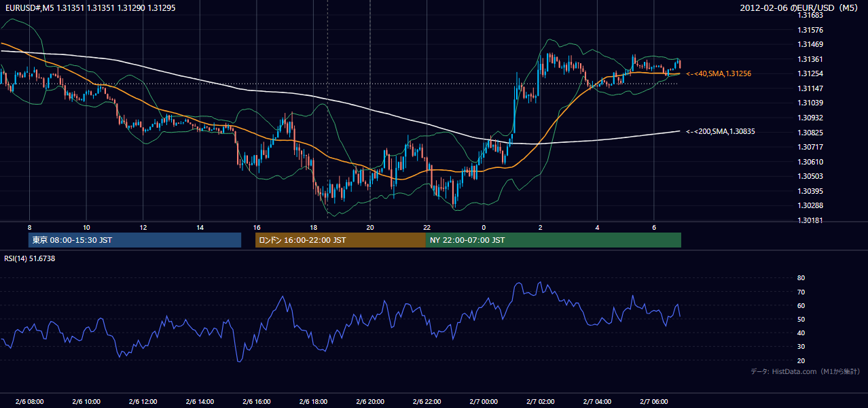Click the 2/6 22:00 time label
868x408 pixels.
427,401
